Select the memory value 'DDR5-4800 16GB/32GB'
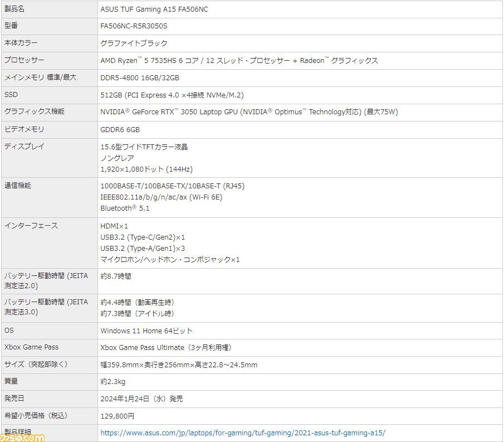Image resolution: width=504 pixels, height=442 pixels. pyautogui.click(x=139, y=78)
